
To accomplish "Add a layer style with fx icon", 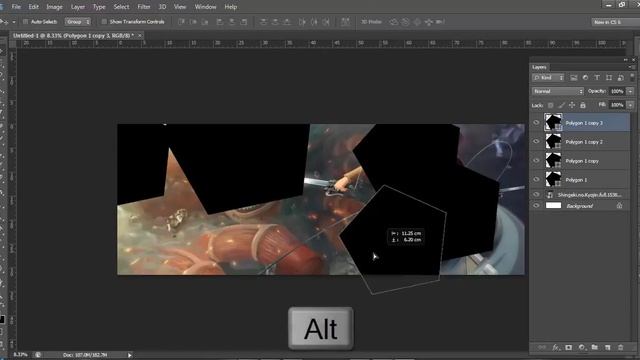I will point(556,347).
